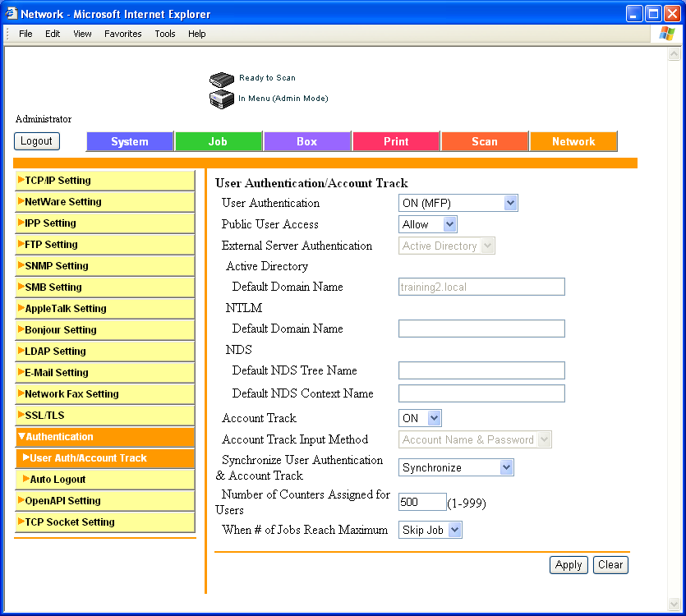Open the External Server Authentication dropdown

[447, 246]
